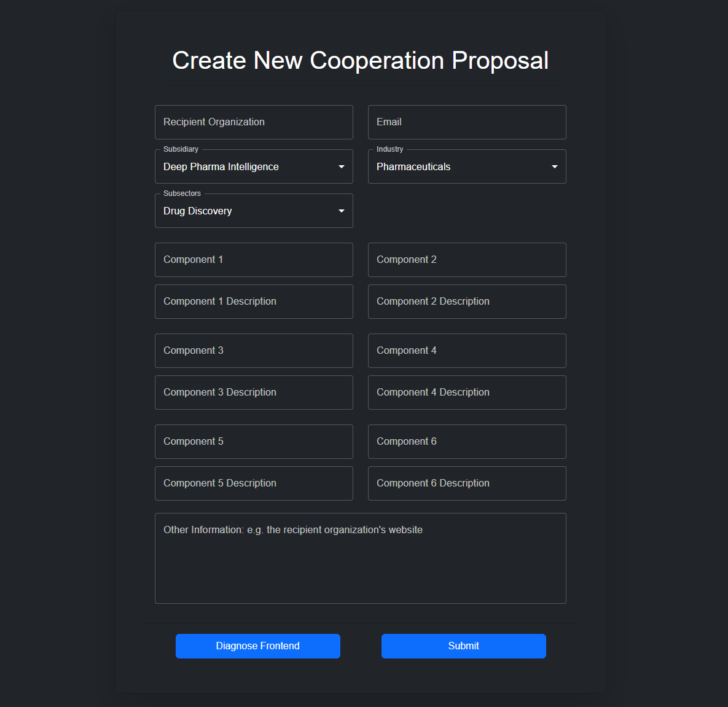Click the Component 1 Description field
The height and width of the screenshot is (707, 728).
click(254, 302)
